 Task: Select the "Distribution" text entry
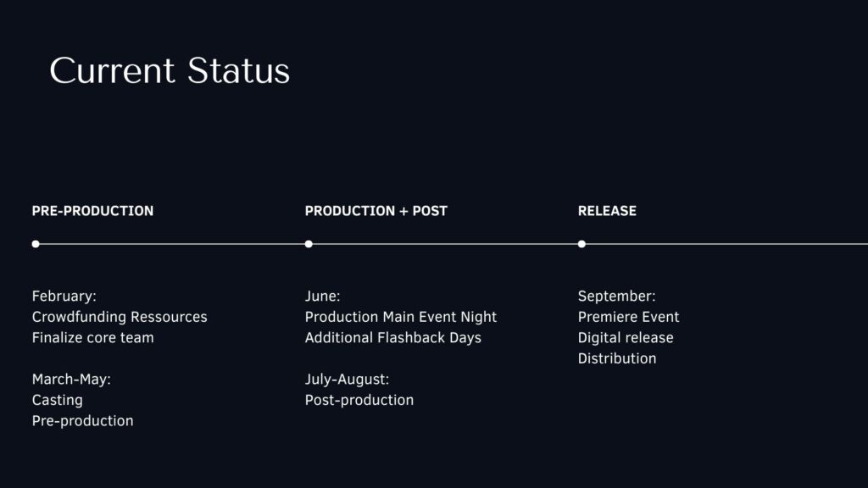(x=617, y=358)
